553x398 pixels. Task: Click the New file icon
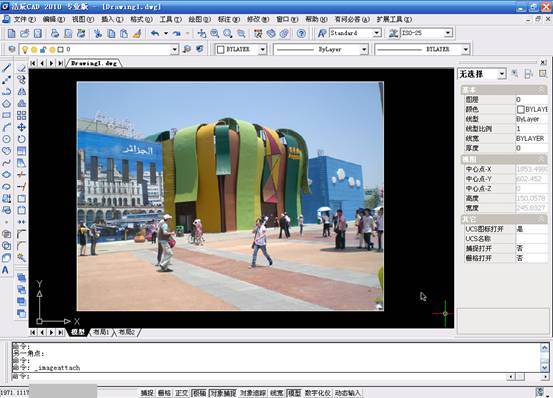pyautogui.click(x=11, y=33)
